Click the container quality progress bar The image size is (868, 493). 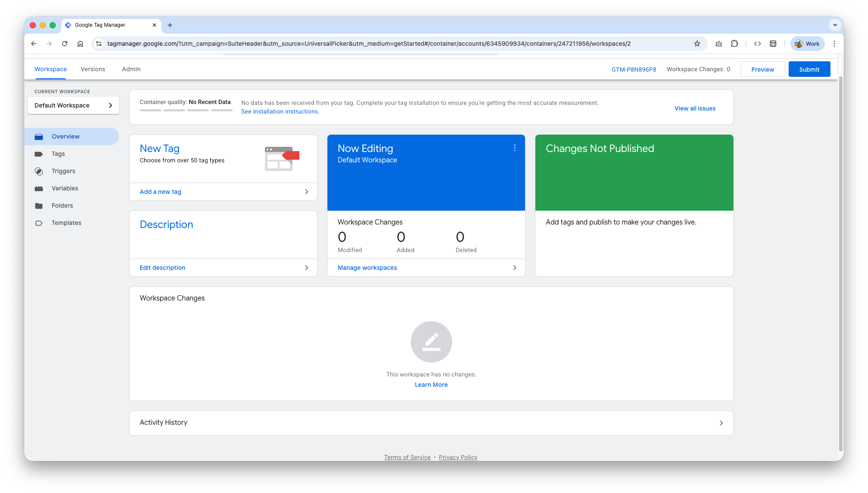(186, 111)
